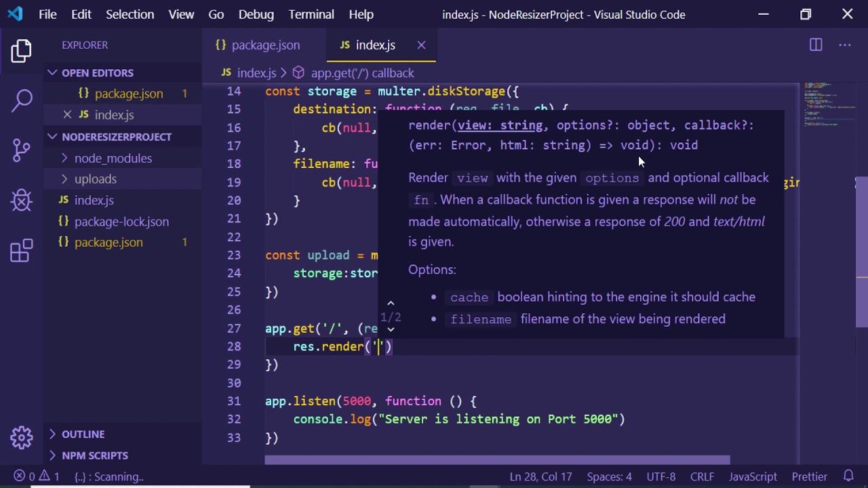Open the editor More Actions ellipsis
868x488 pixels.
click(x=844, y=45)
